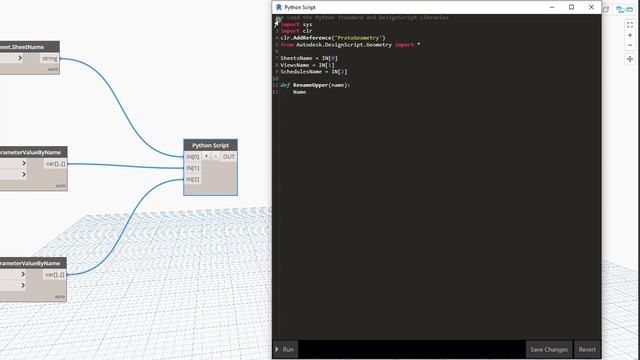Image resolution: width=640 pixels, height=360 pixels.
Task: Click the Revert button
Action: click(587, 349)
